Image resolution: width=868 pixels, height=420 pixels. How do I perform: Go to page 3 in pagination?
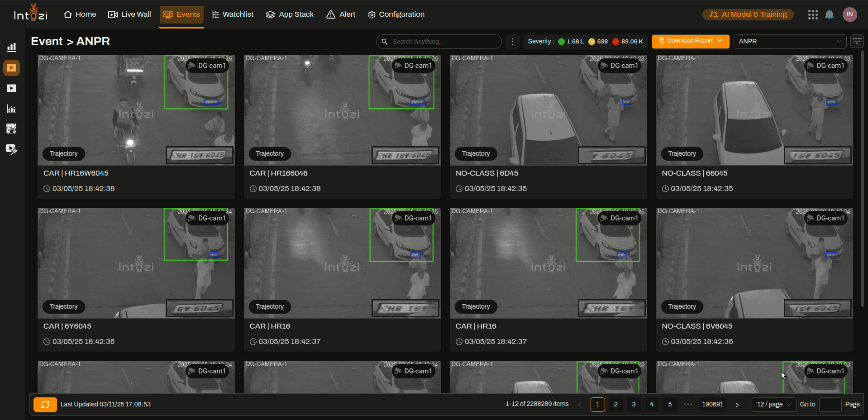tap(634, 405)
